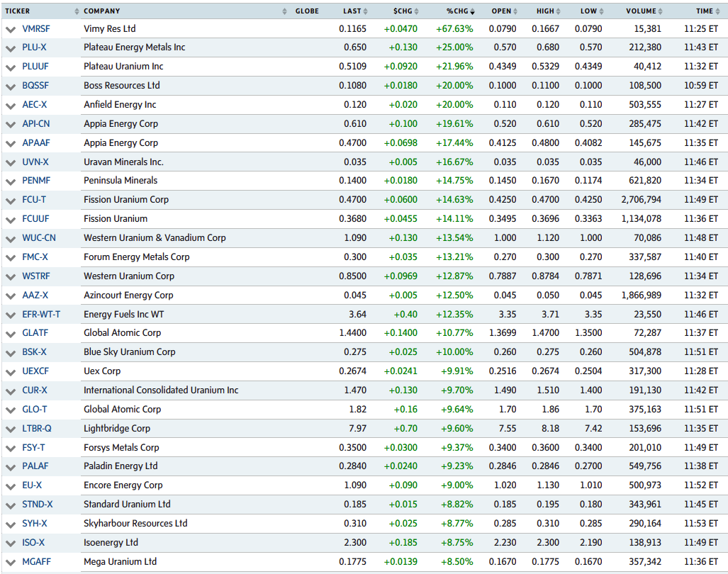Sort by Last price arrows
The image size is (728, 574).
click(365, 11)
